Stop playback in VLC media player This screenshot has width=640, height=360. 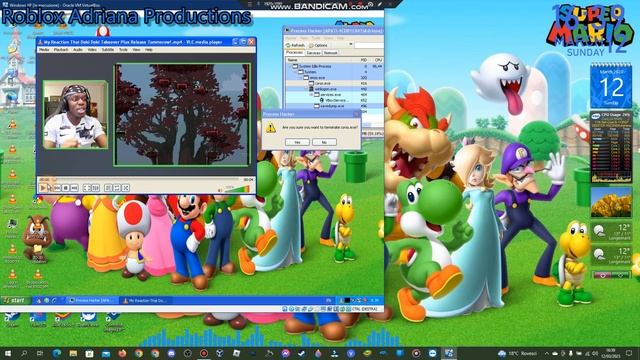coord(66,188)
